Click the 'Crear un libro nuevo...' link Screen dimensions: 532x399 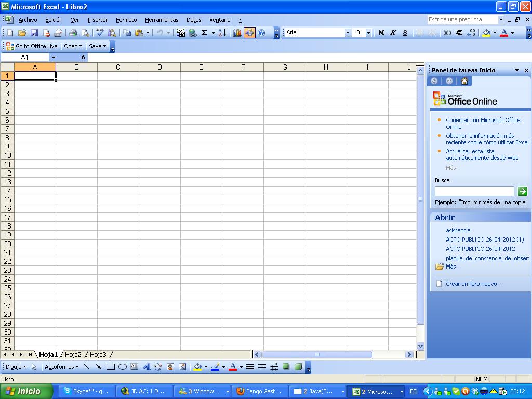474,284
